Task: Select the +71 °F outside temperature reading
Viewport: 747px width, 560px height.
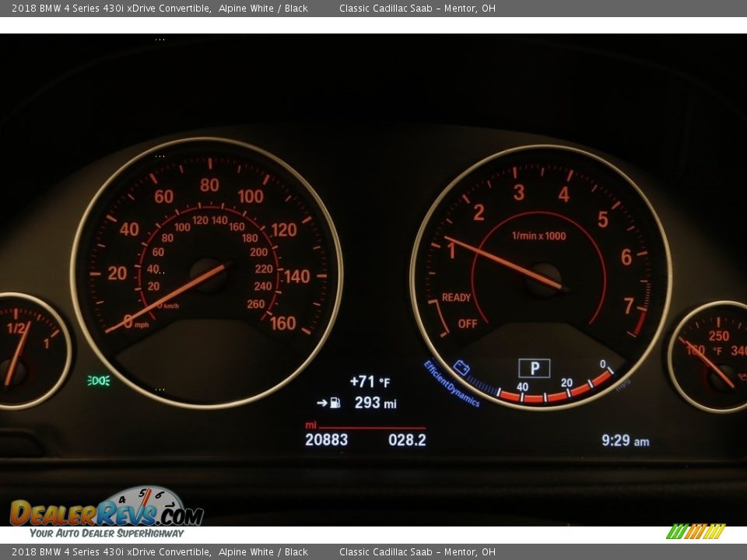Action: pos(370,382)
